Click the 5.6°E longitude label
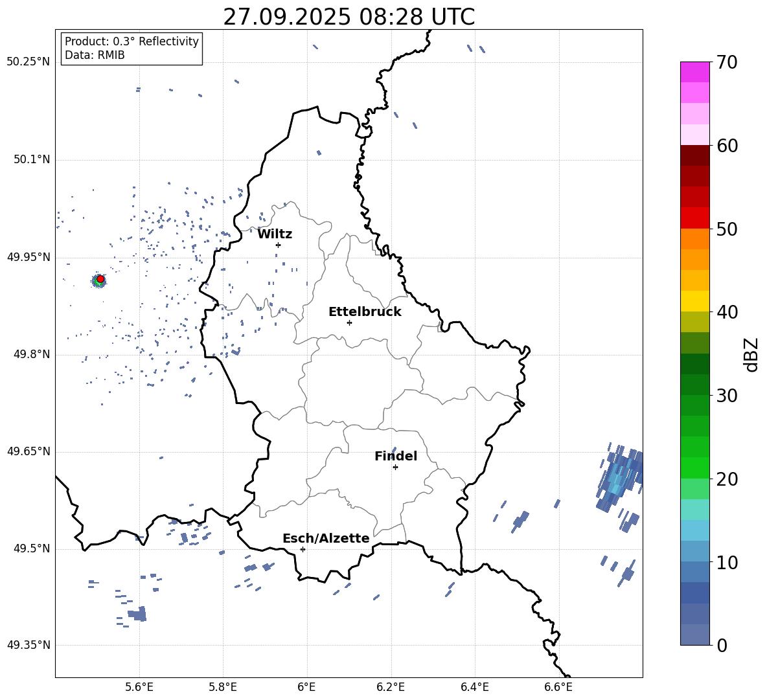 point(139,687)
